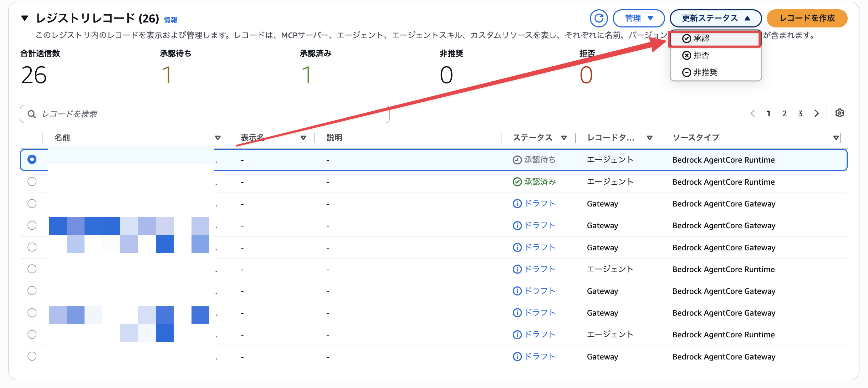Click the 名前 column header text
868x388 pixels.
pyautogui.click(x=62, y=138)
